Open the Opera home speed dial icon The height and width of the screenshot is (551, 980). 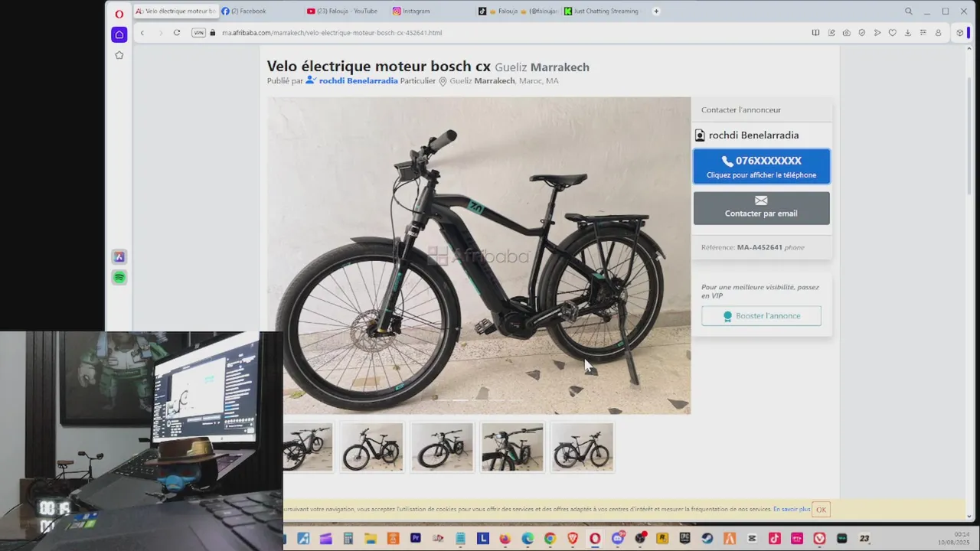(x=119, y=34)
